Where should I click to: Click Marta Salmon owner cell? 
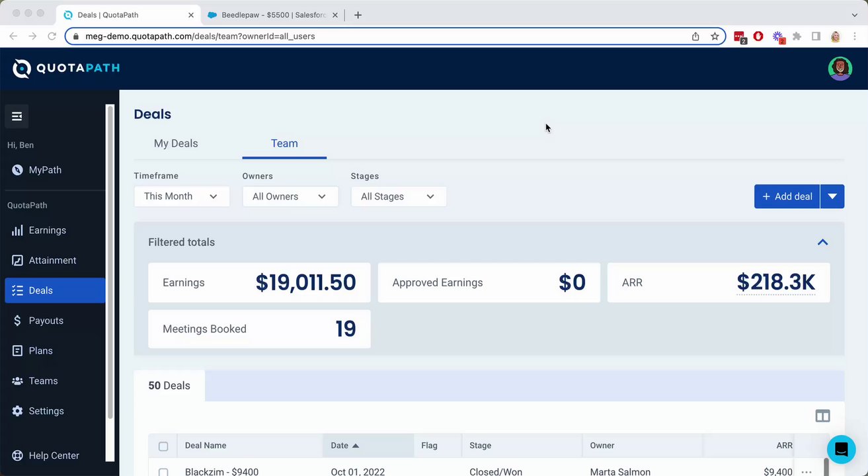point(620,472)
